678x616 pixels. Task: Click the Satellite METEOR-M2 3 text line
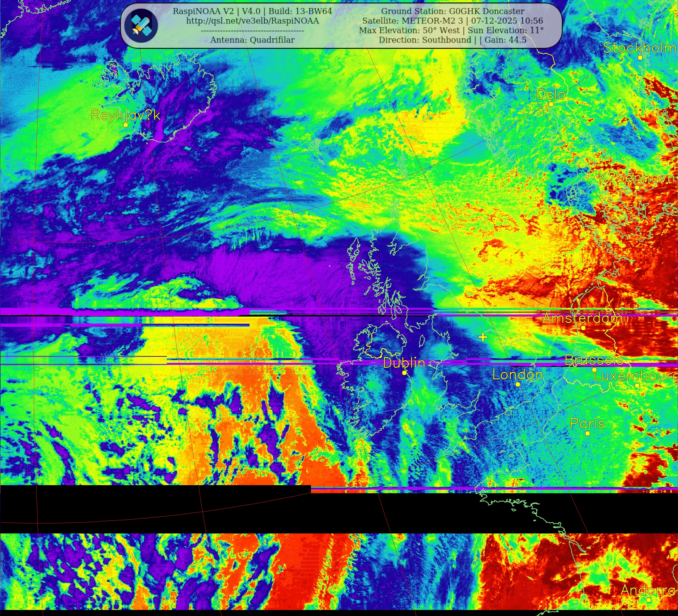click(453, 21)
